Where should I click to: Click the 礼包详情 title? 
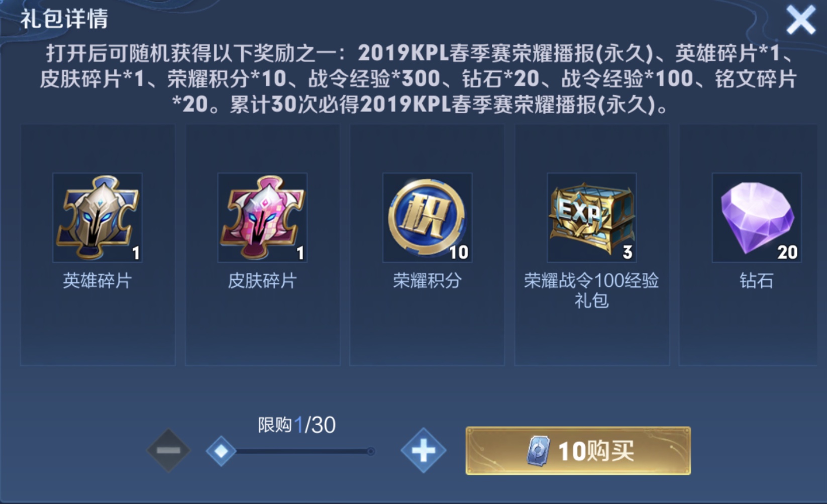tap(64, 19)
